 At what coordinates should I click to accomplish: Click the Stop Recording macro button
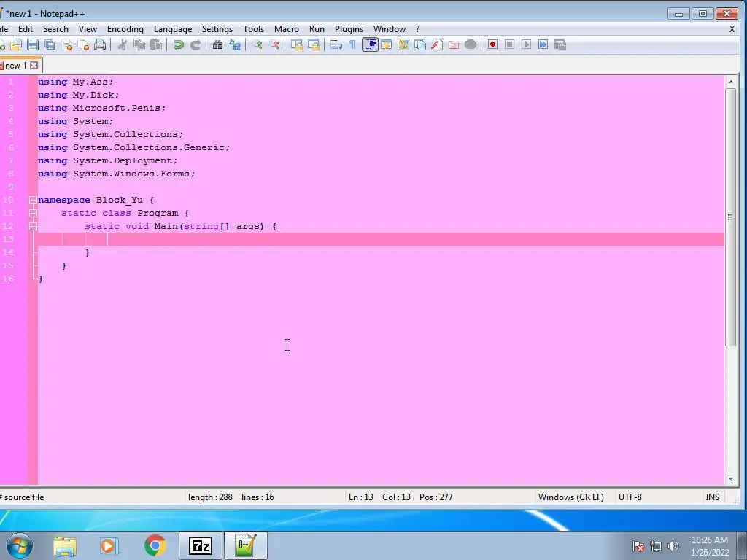(x=510, y=44)
